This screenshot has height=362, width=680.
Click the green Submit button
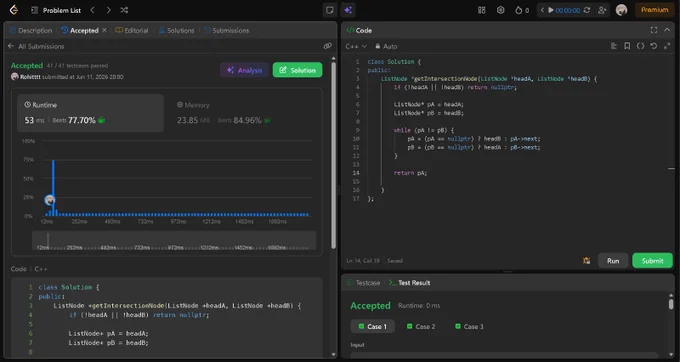pos(652,261)
